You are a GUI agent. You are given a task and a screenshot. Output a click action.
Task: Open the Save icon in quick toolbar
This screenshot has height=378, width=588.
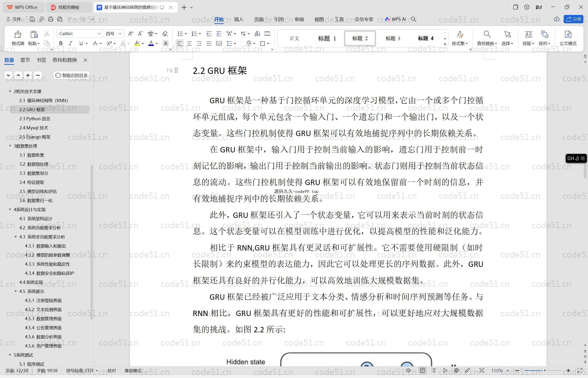(32, 19)
